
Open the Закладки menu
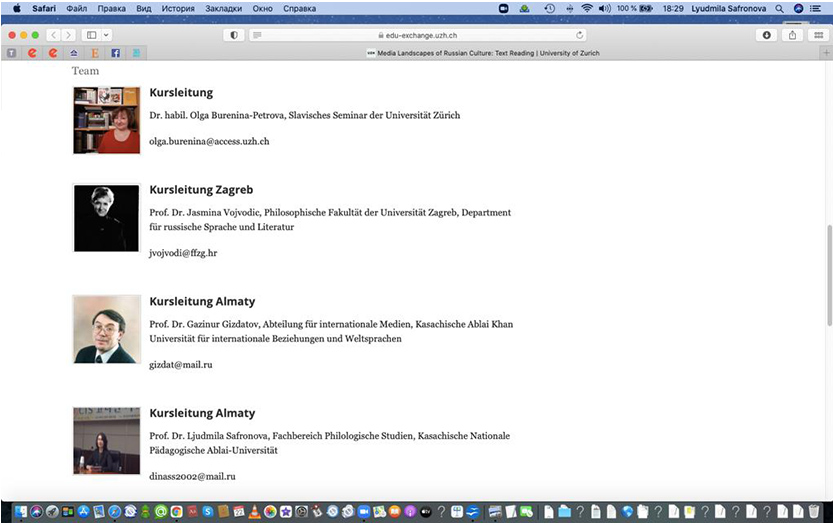225,8
